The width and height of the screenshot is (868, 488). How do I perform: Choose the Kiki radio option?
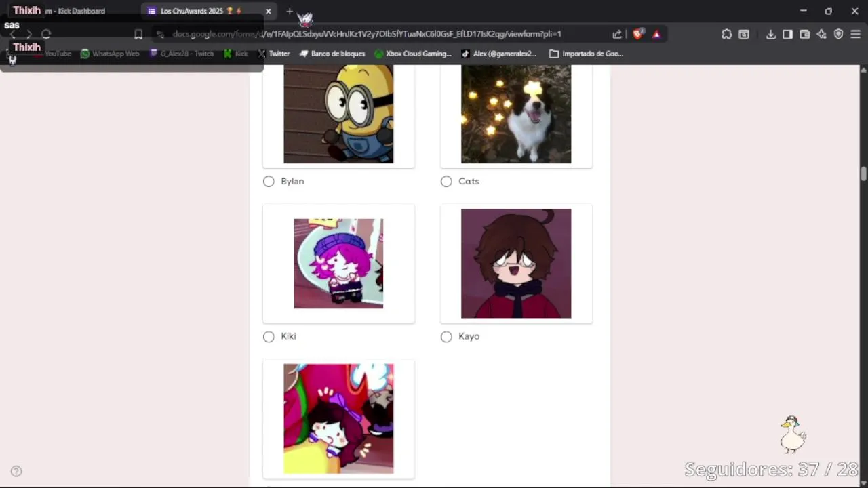[x=269, y=336]
